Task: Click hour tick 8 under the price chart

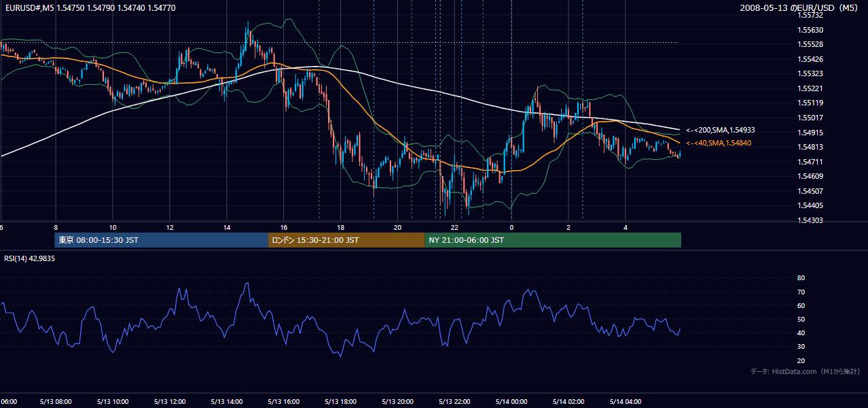Action: [56, 227]
